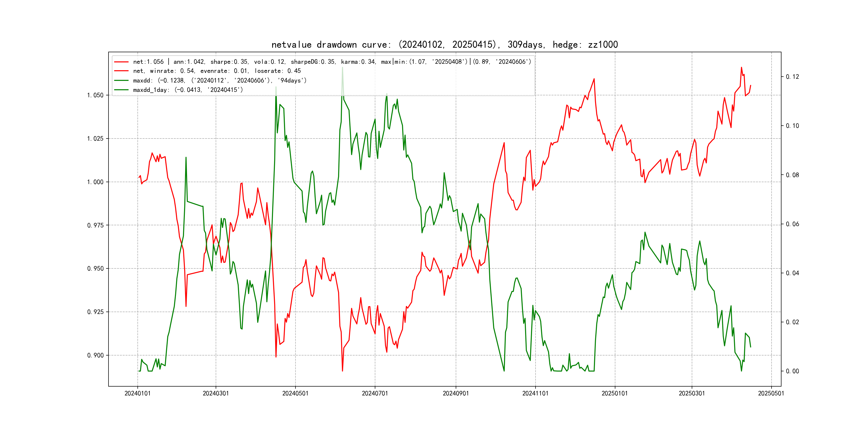Click the 'maxdd_1day: (-0.0413' legend entry text
Viewport: 868px width, 434px height.
coord(188,90)
